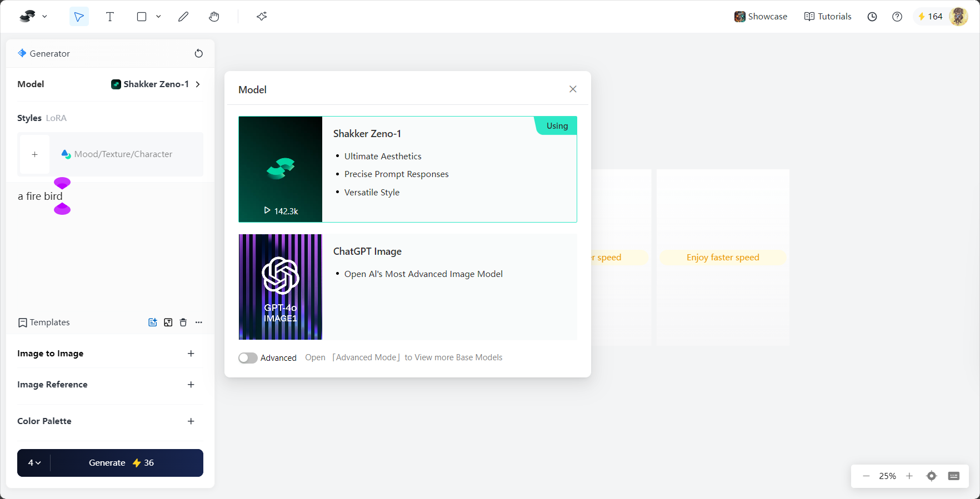Select the Text tool
980x499 pixels.
point(110,17)
